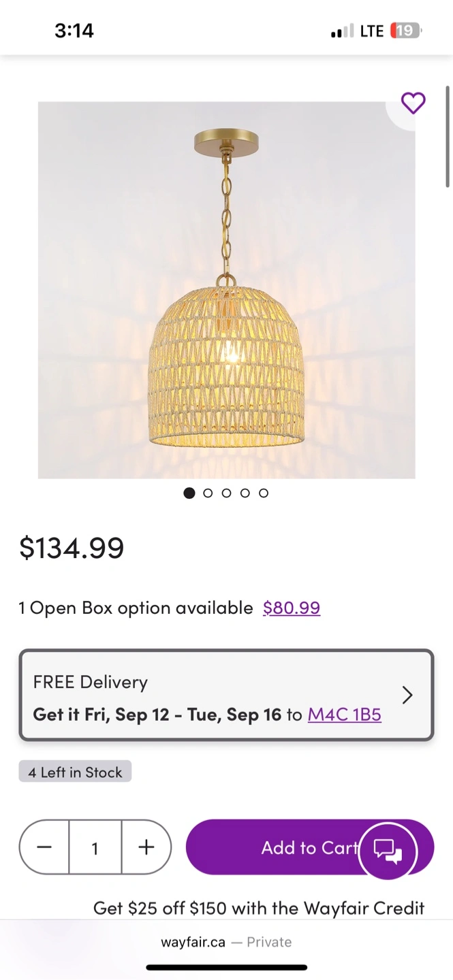Open the live chat bubble icon
This screenshot has width=453, height=980.
coord(388,851)
